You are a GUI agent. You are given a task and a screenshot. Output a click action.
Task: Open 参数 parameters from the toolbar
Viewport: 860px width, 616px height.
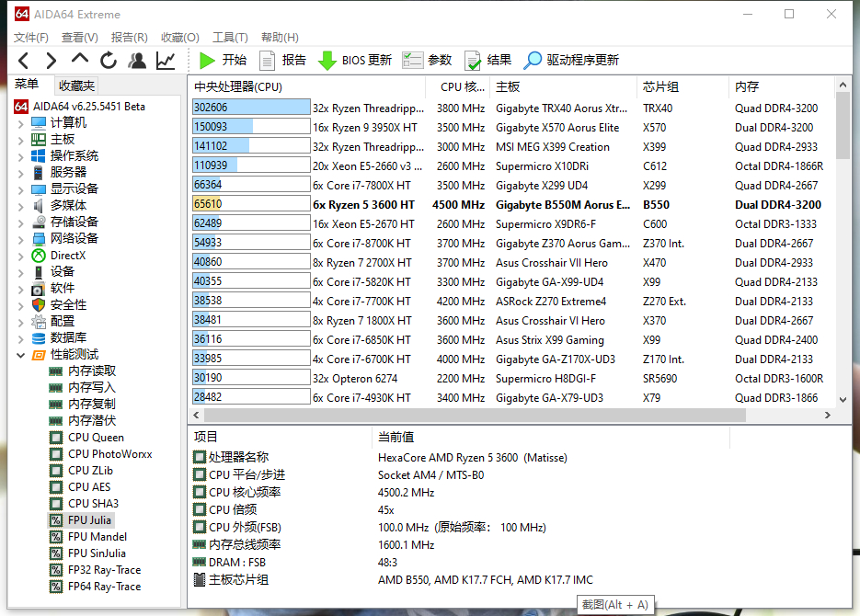tap(428, 61)
